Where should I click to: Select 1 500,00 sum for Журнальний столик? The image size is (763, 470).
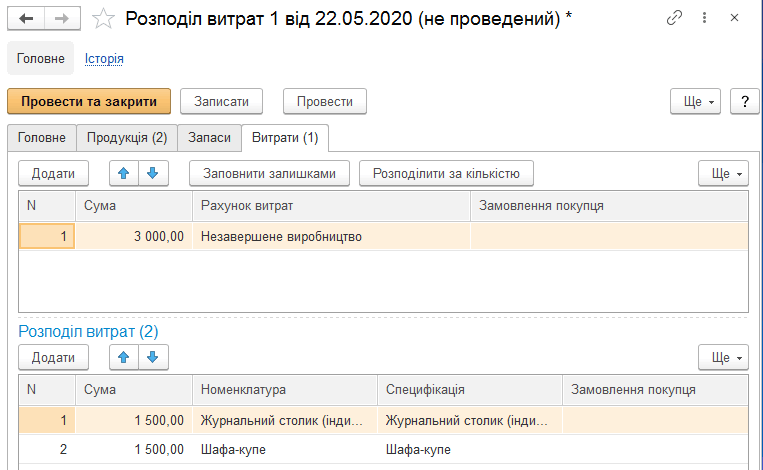click(134, 420)
